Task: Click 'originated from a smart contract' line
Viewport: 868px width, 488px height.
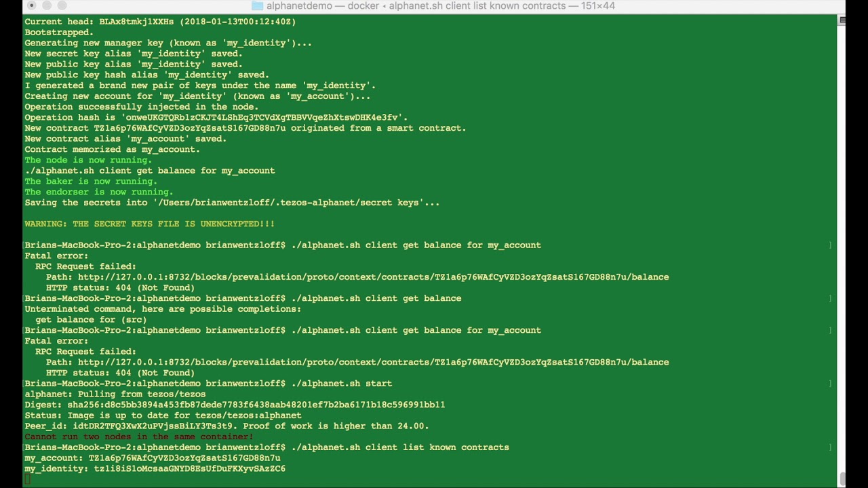Action: tap(245, 128)
